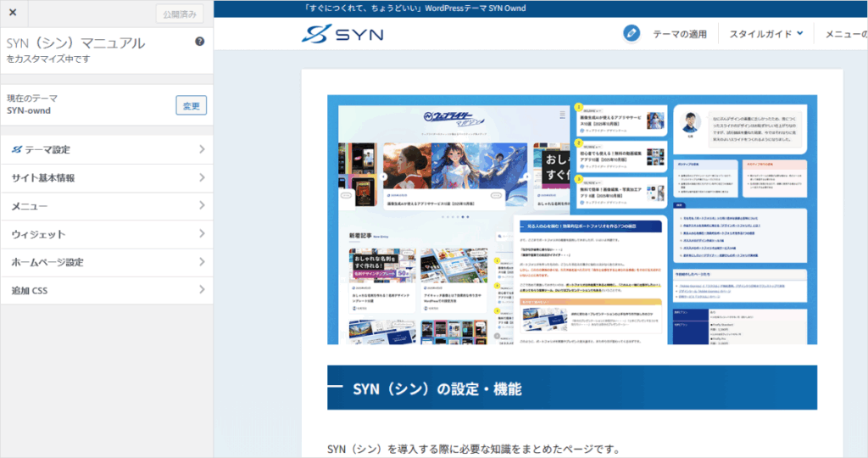Expand the arrow beside サイト基本情報

pos(202,177)
